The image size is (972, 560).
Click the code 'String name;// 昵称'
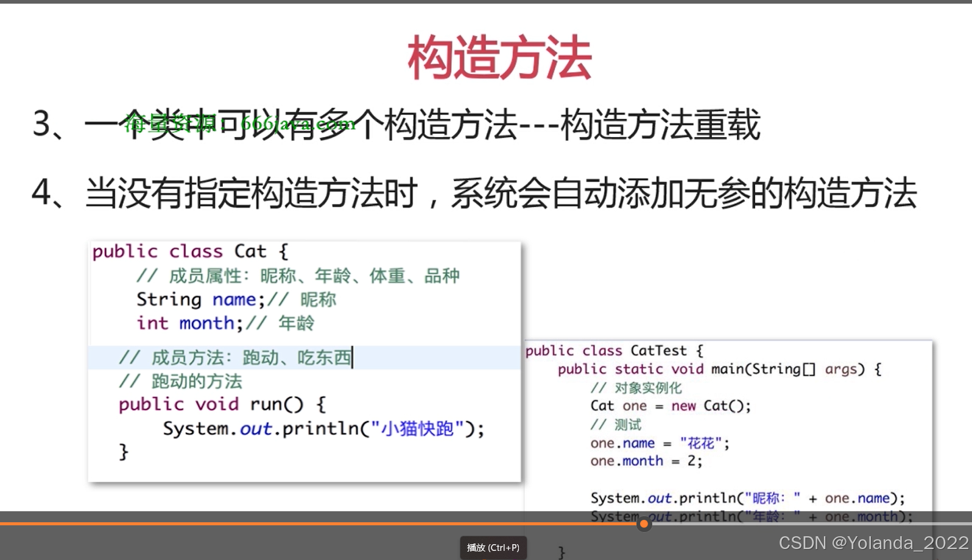point(236,299)
